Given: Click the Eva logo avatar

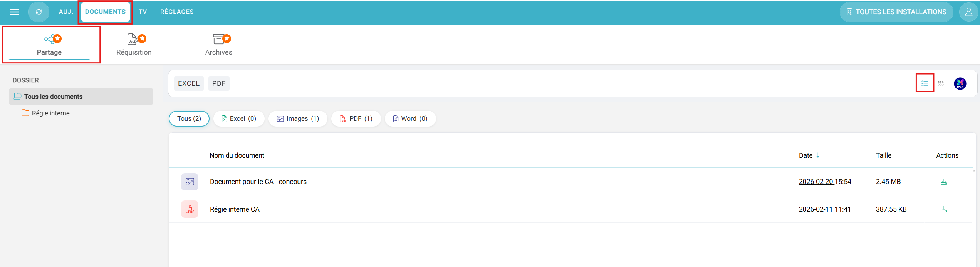Looking at the screenshot, I should click(960, 83).
